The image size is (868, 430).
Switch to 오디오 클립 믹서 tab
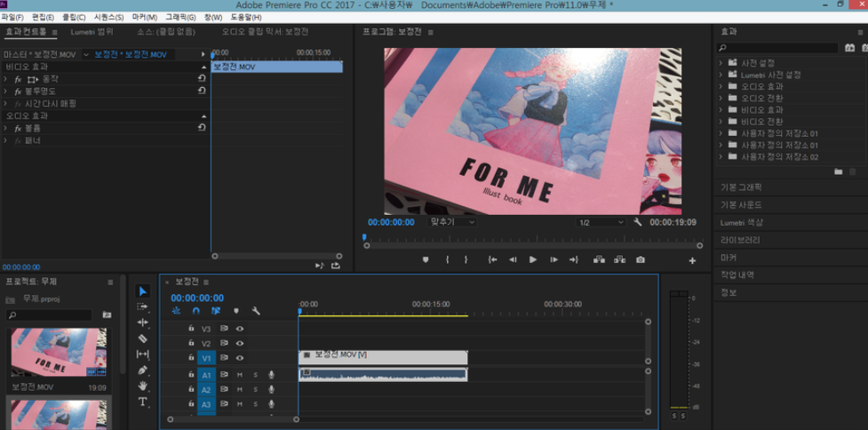pyautogui.click(x=265, y=32)
